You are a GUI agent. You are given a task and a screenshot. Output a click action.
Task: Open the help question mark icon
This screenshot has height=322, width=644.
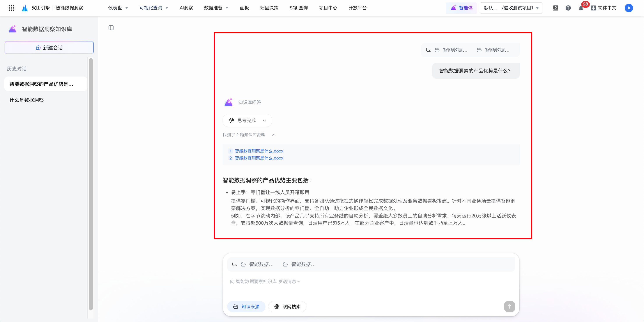(568, 8)
